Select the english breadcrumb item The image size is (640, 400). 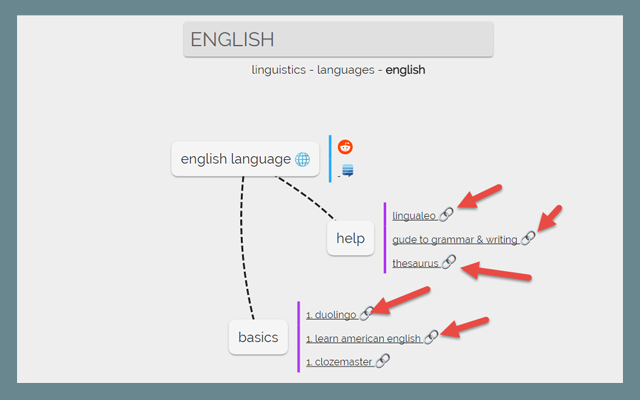point(405,70)
